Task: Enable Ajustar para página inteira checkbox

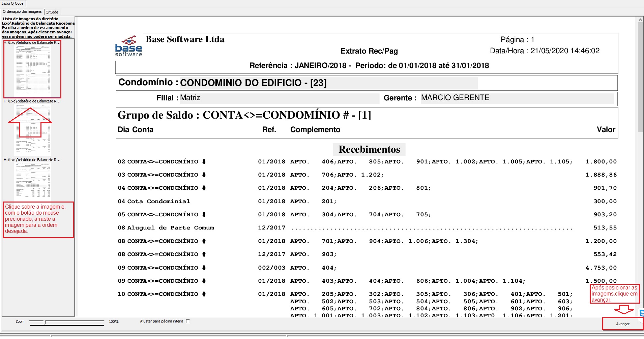Action: click(x=188, y=321)
